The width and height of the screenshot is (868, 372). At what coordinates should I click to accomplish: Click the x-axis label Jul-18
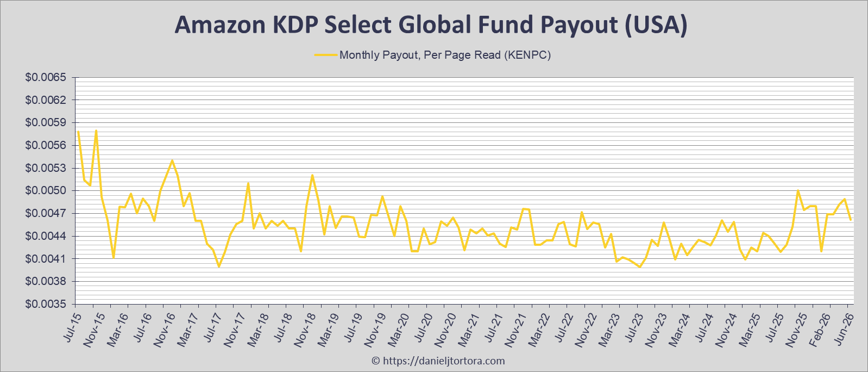pos(283,327)
